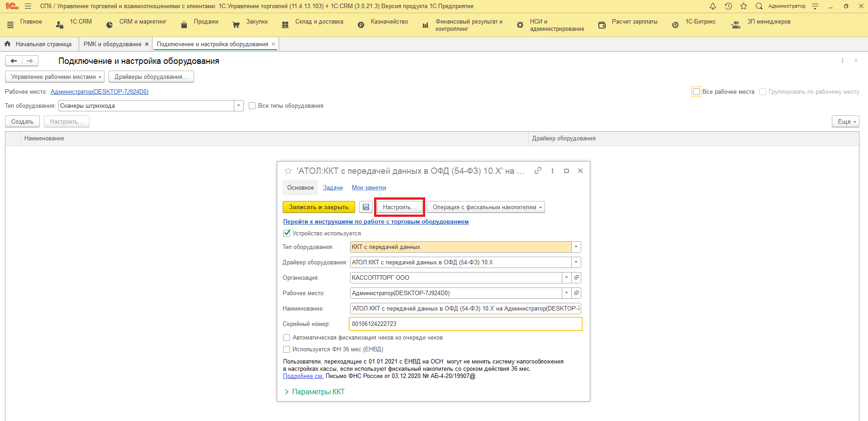868x421 pixels.
Task: Open 'Операция с фискальным накопителем' dropdown
Action: (x=485, y=207)
